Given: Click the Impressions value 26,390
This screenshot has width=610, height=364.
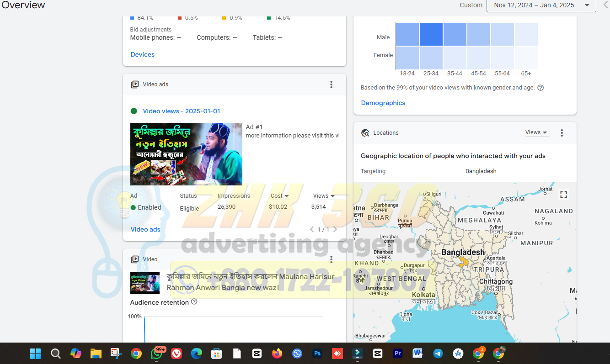Looking at the screenshot, I should click(226, 207).
